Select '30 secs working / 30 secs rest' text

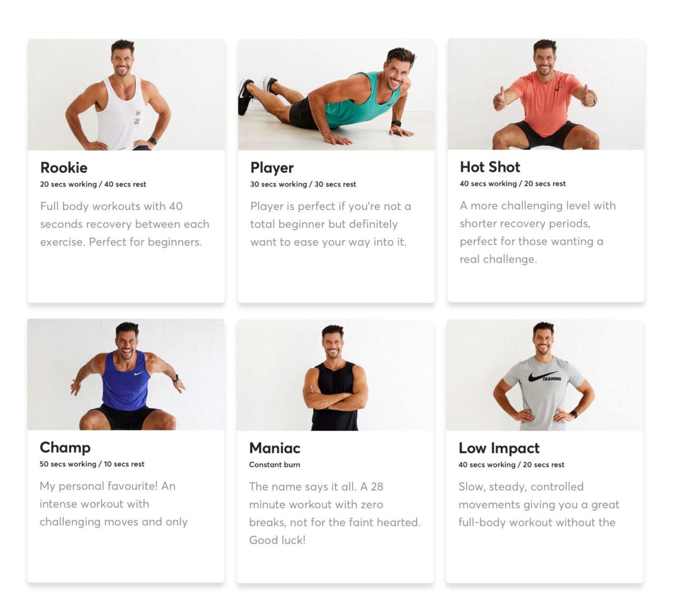tap(303, 184)
